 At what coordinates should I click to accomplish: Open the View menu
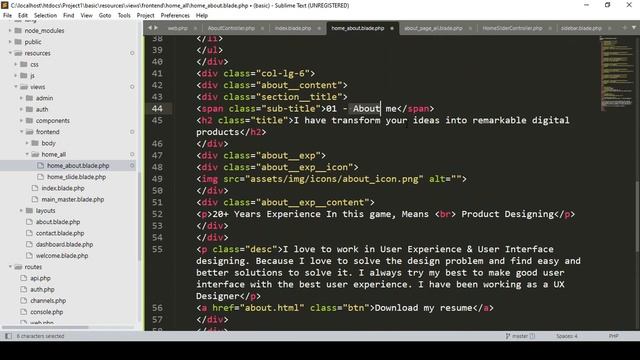(x=87, y=16)
